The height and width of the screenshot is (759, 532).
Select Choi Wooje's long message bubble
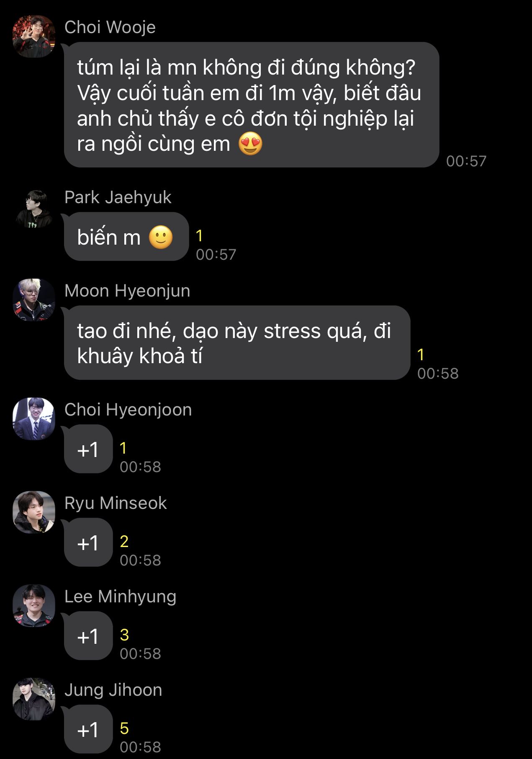(x=251, y=105)
